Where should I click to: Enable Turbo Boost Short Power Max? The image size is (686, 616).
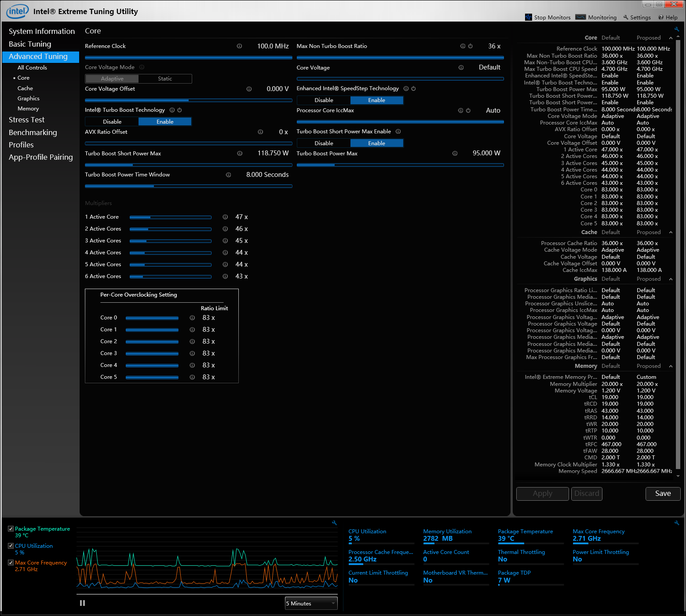click(377, 143)
